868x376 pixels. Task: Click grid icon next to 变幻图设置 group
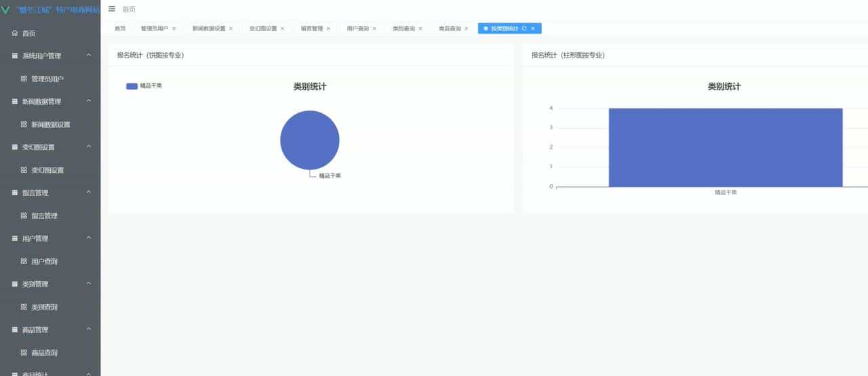(x=15, y=147)
